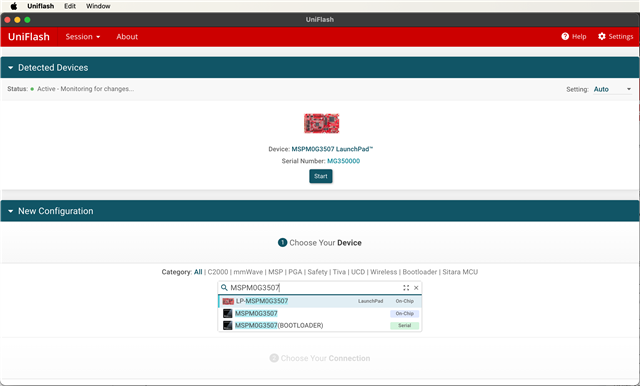This screenshot has width=640, height=386.
Task: Click the detected LaunchPad board image
Action: 321,123
